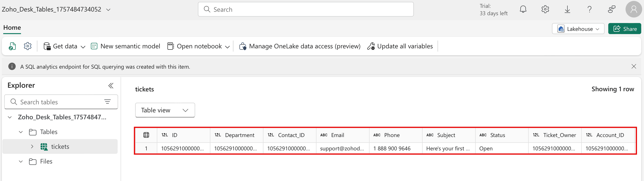This screenshot has height=181, width=644.
Task: Open the notifications bell
Action: [523, 9]
